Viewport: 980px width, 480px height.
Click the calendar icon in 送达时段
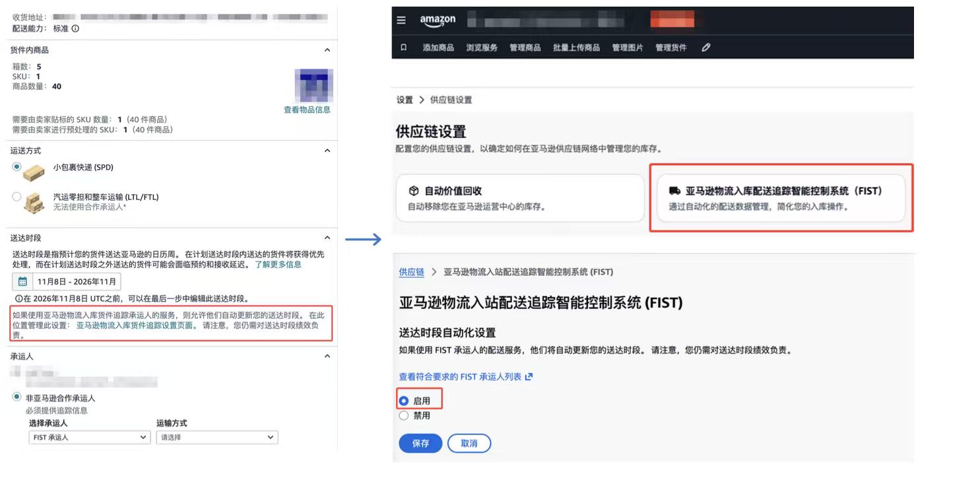(22, 282)
